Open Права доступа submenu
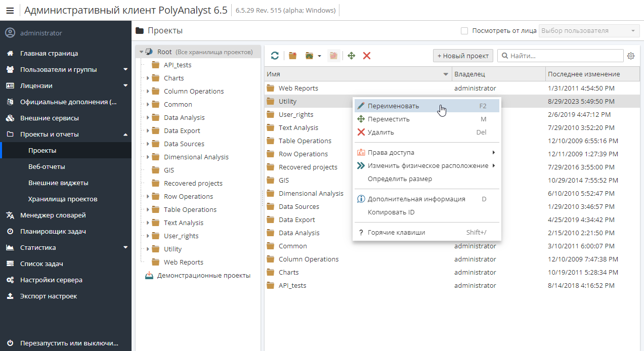The image size is (644, 351). pyautogui.click(x=427, y=152)
